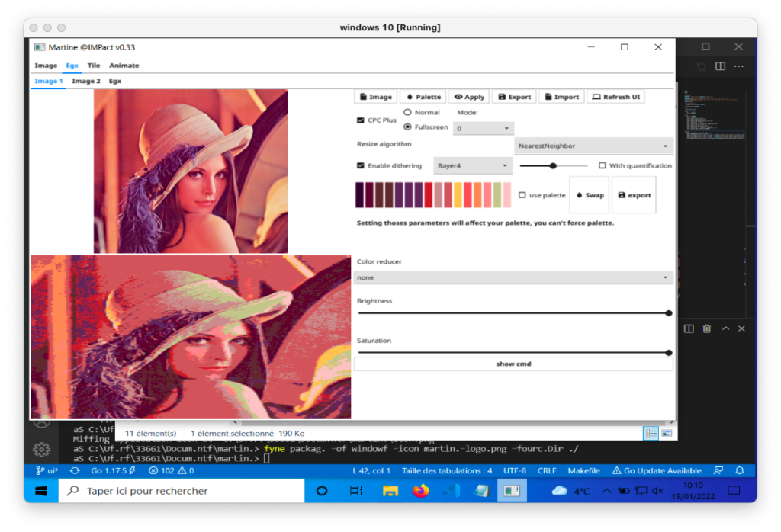Open the Color reducer dropdown set to none
The image size is (781, 532).
click(x=513, y=277)
